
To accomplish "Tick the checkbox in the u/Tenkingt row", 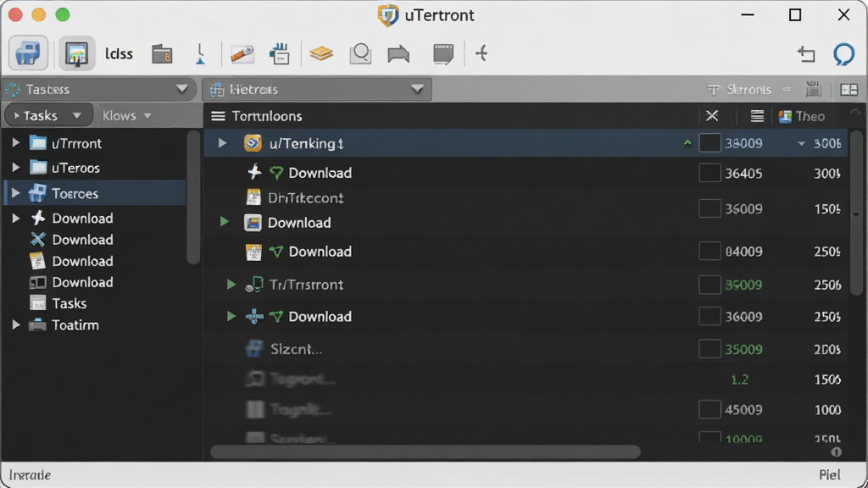I will (x=709, y=142).
